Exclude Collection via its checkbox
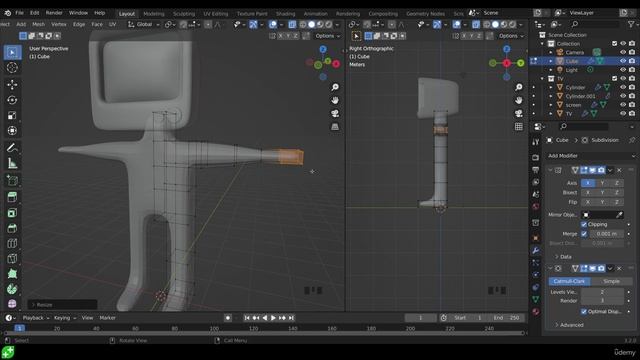The image size is (640, 360). click(x=614, y=43)
